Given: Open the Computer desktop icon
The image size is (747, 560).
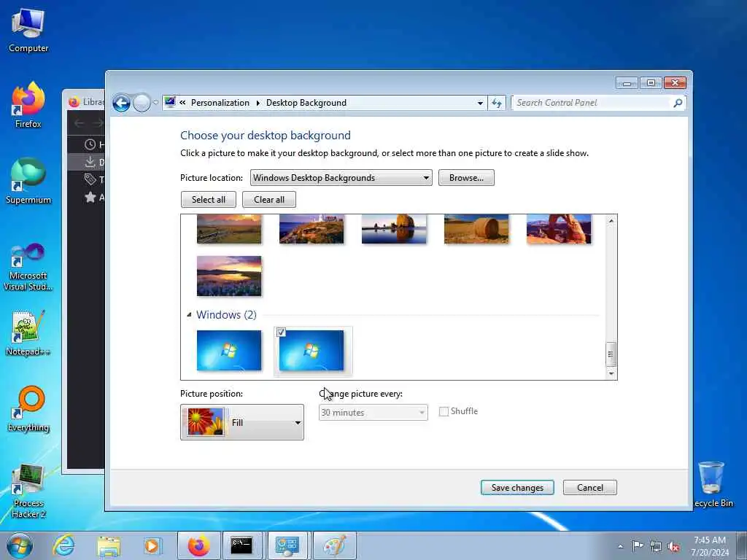Looking at the screenshot, I should pyautogui.click(x=28, y=29).
